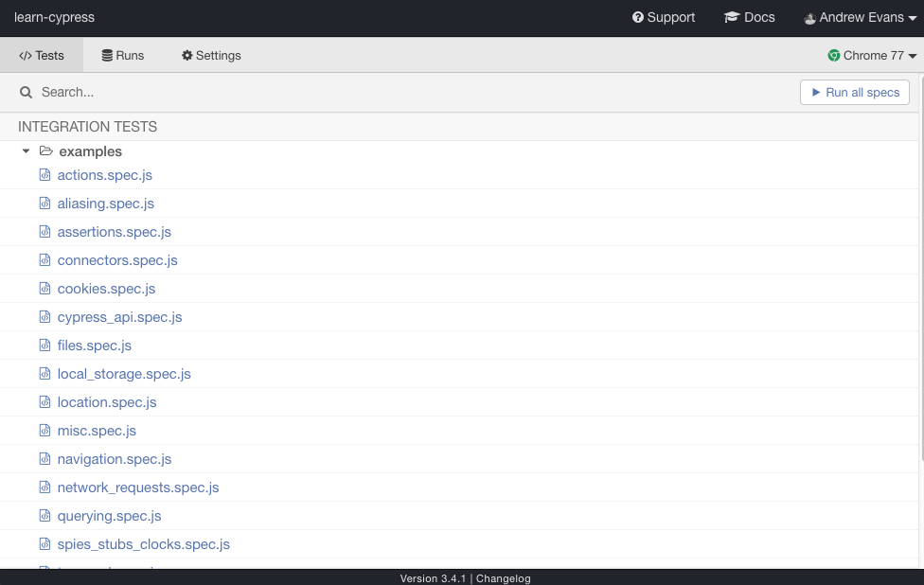Open spies_stubs_clocks.spec.js spec
Screen dimensions: 924x585
coord(143,544)
